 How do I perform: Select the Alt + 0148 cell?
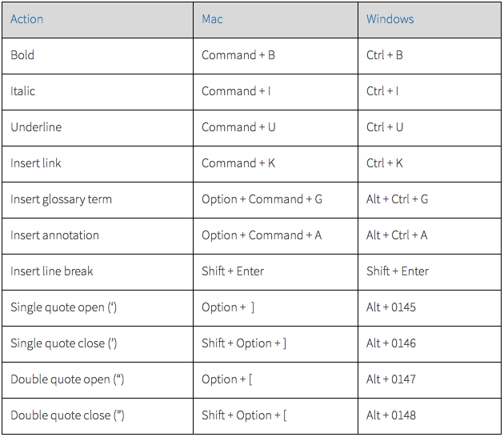click(430, 416)
